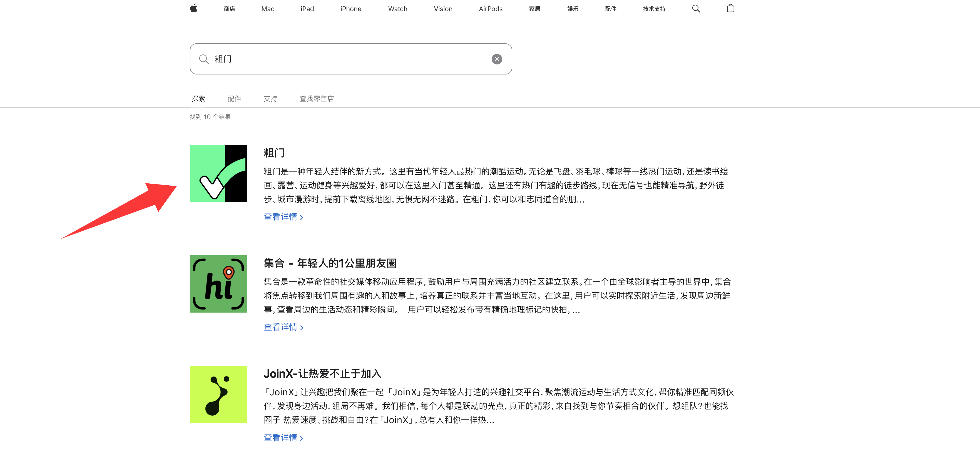Click 查看详情 link for 粗门
Image resolution: width=980 pixels, height=464 pixels.
pos(281,216)
